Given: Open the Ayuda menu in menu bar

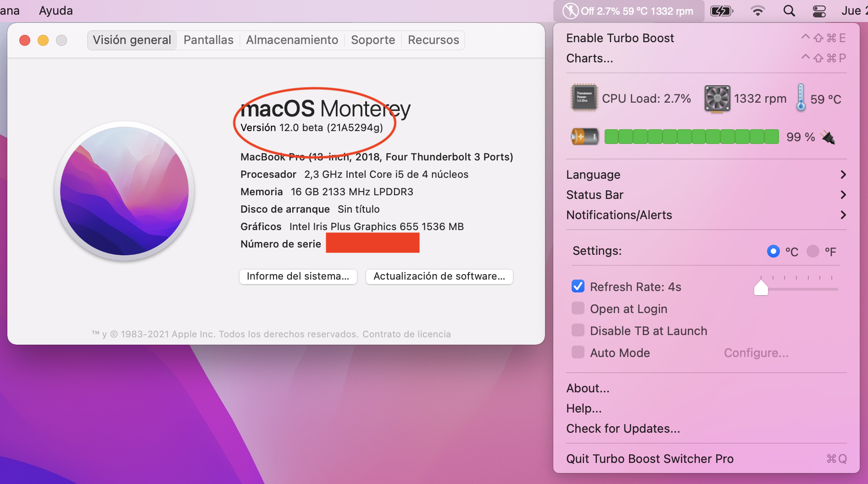Looking at the screenshot, I should 56,11.
